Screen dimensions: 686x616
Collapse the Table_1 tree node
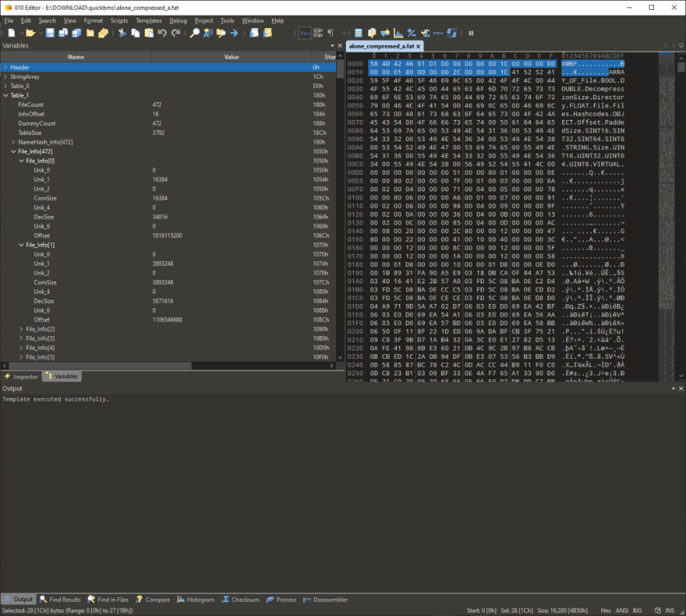5,95
